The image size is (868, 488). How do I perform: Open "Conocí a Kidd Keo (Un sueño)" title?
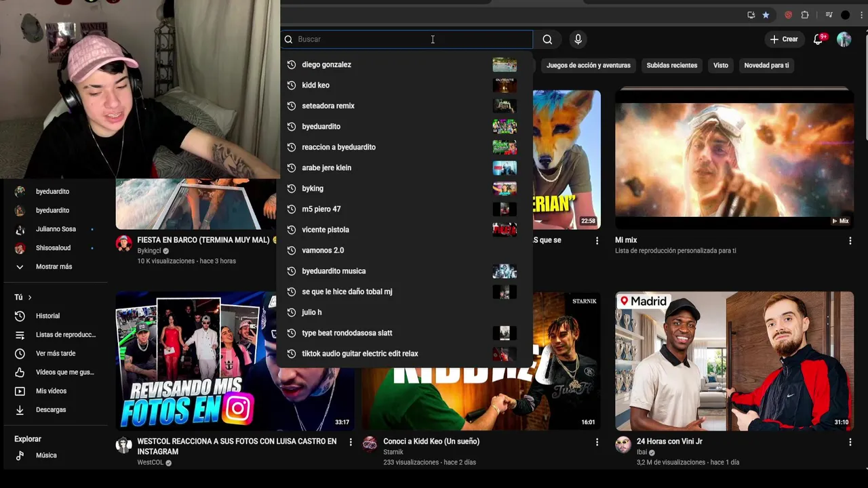(431, 441)
